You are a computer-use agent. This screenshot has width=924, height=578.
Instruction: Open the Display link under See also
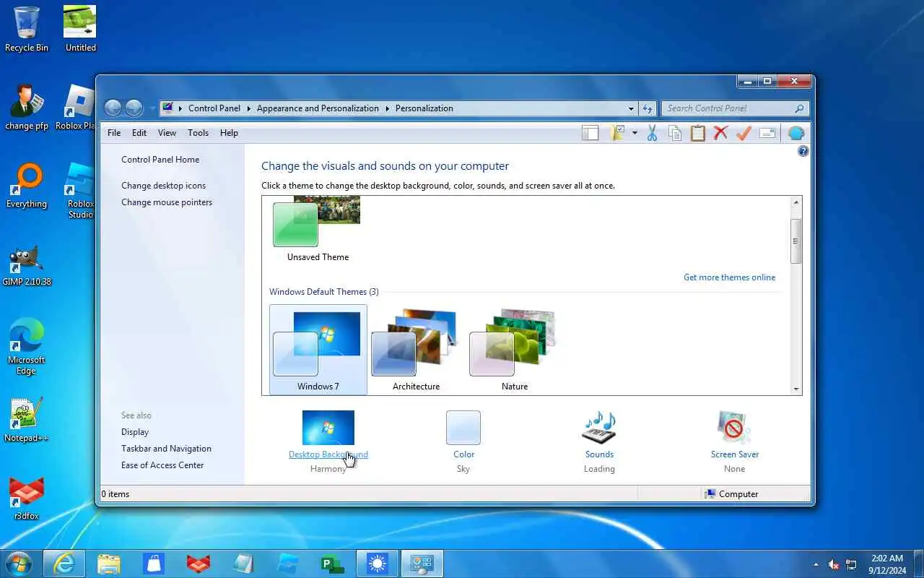135,432
